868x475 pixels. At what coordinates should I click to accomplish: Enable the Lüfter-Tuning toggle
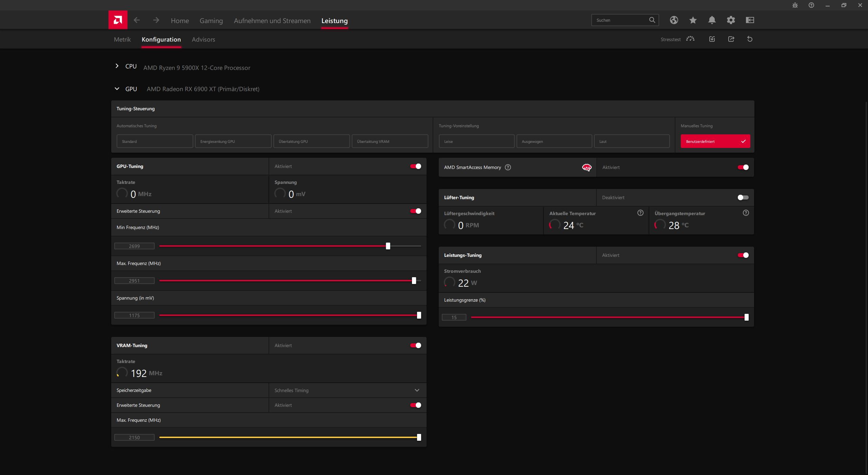pos(743,197)
